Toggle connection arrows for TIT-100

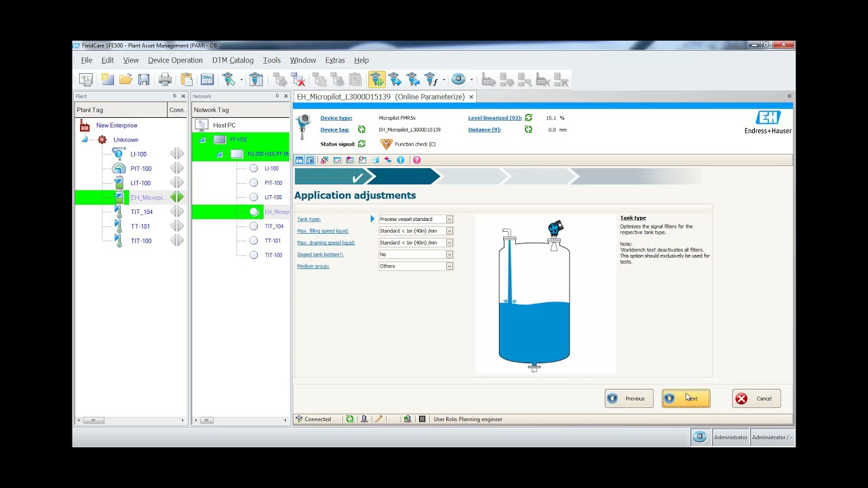pos(177,241)
